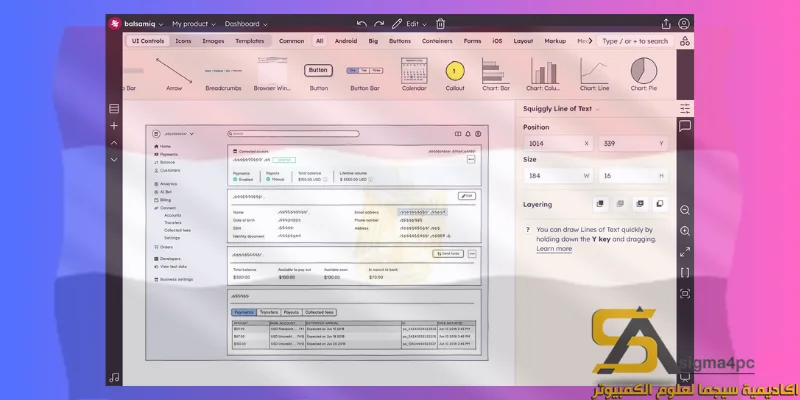Click the width field showing 184
This screenshot has width=800, height=400.
559,176
